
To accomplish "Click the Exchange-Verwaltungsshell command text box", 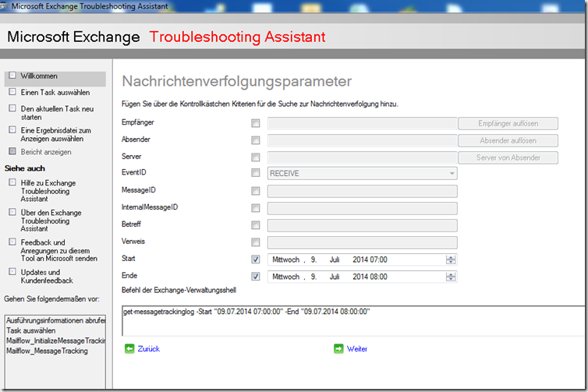I will 351,320.
